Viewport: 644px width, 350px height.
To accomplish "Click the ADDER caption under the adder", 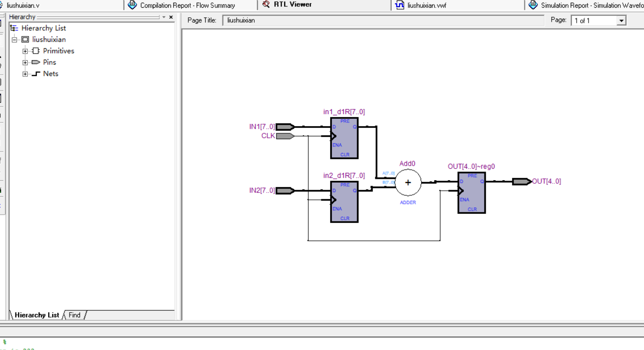I will pyautogui.click(x=408, y=203).
